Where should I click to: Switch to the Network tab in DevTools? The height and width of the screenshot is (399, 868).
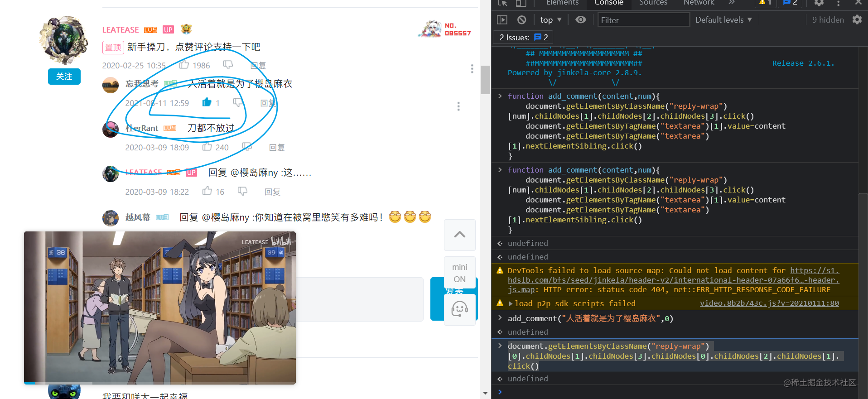pos(699,3)
